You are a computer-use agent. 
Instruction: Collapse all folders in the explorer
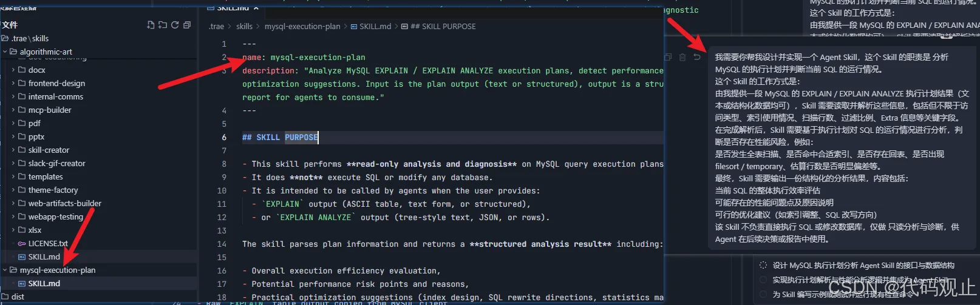pyautogui.click(x=187, y=25)
